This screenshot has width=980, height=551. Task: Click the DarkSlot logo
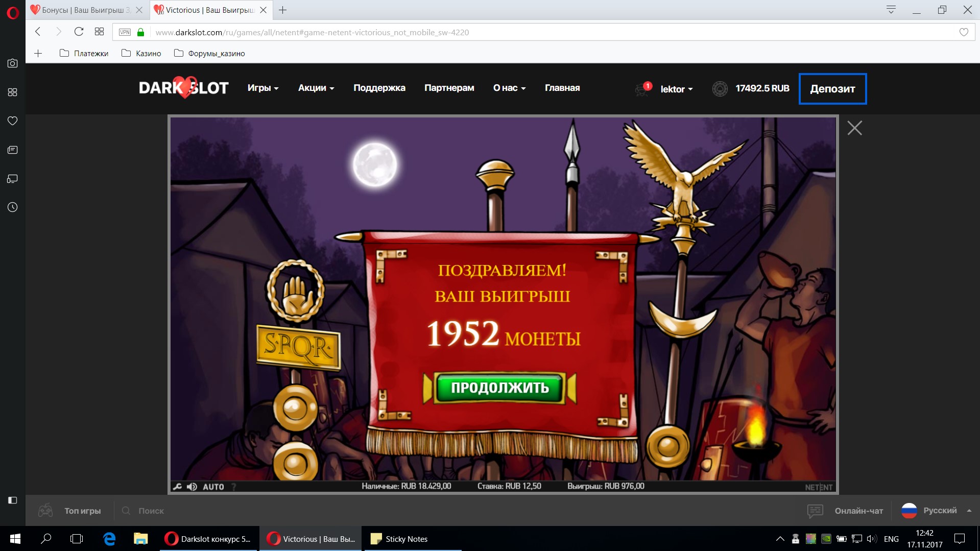[x=184, y=88]
